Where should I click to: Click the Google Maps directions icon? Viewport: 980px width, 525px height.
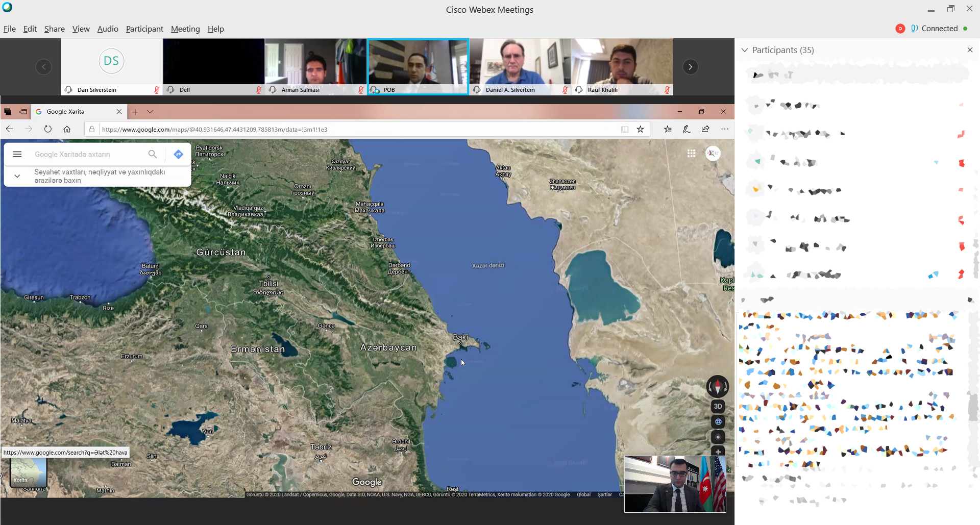[178, 154]
